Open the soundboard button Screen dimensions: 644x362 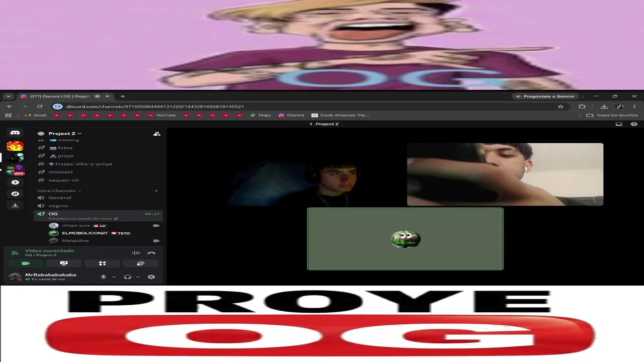pyautogui.click(x=141, y=263)
